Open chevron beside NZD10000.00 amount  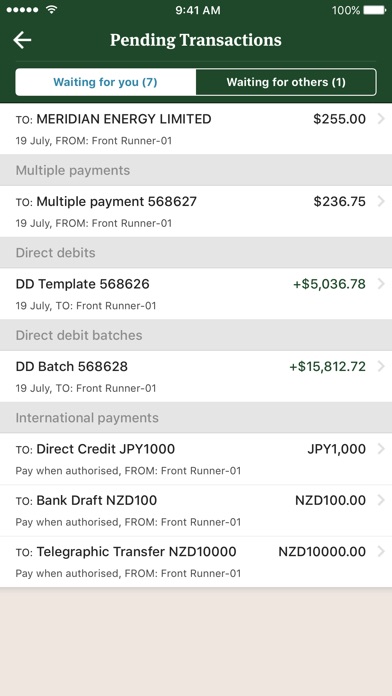click(x=380, y=552)
